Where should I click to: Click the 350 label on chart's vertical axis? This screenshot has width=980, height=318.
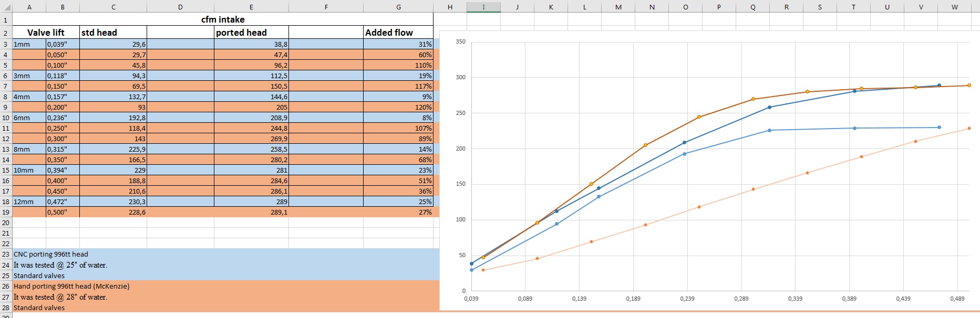pyautogui.click(x=460, y=42)
